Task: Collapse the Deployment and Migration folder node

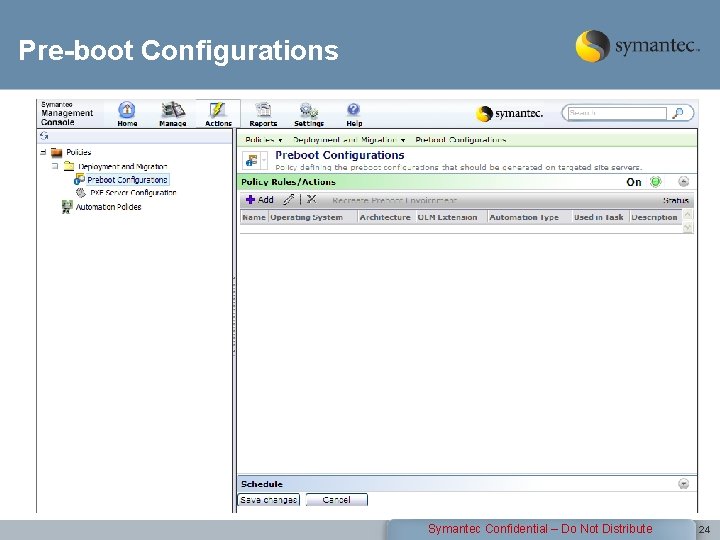Action: coord(55,166)
